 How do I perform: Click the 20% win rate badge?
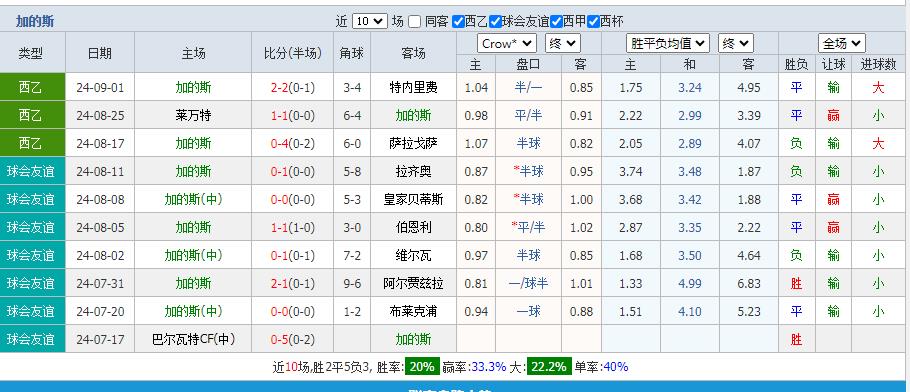(422, 367)
